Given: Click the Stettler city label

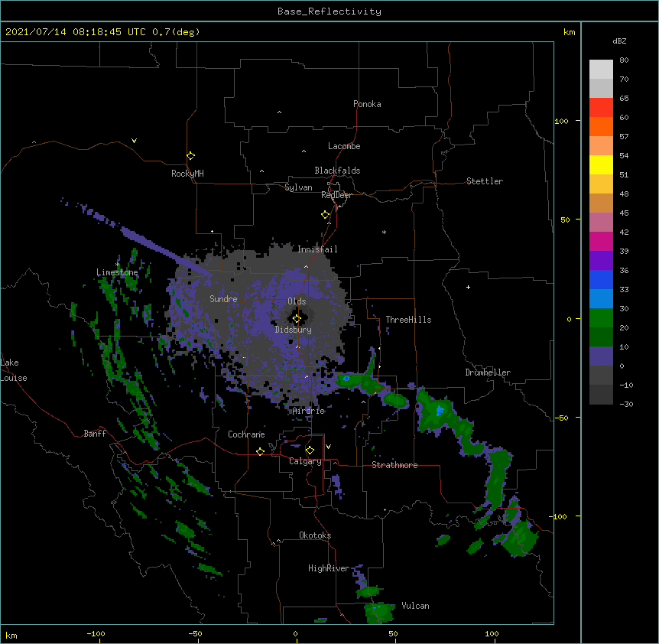Looking at the screenshot, I should 485,181.
